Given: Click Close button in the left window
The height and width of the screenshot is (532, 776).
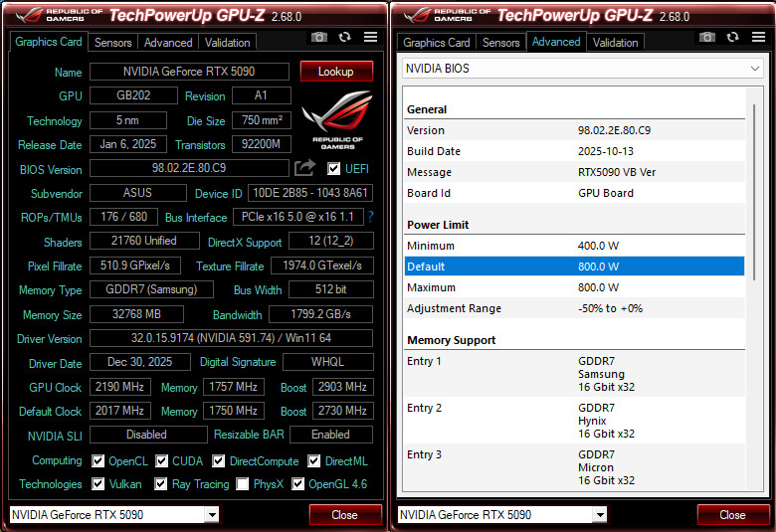Looking at the screenshot, I should coord(344,515).
